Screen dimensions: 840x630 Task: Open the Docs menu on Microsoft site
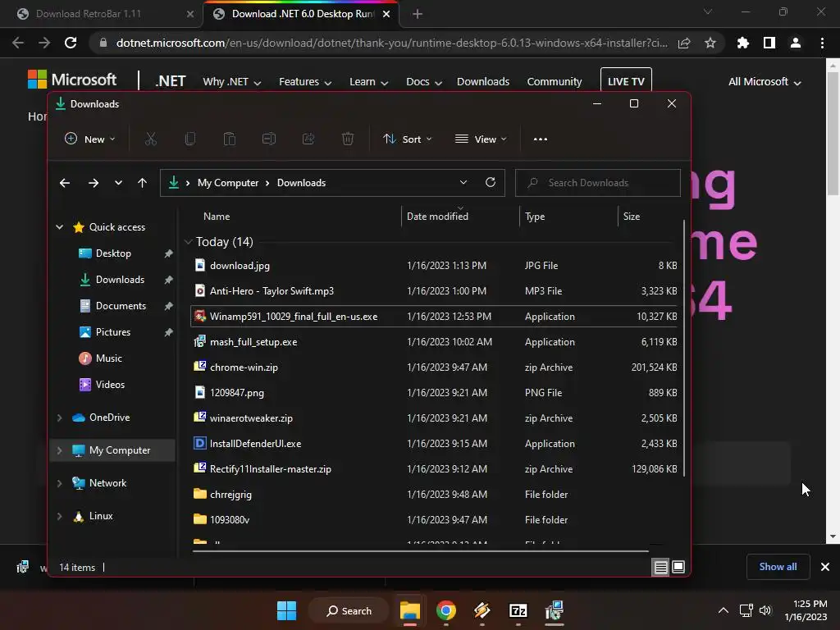(x=424, y=82)
